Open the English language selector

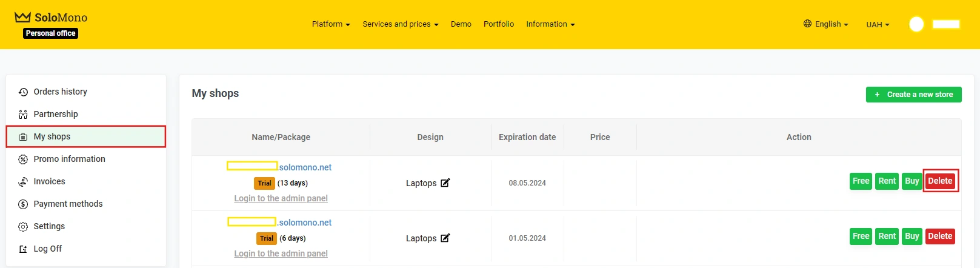[826, 24]
